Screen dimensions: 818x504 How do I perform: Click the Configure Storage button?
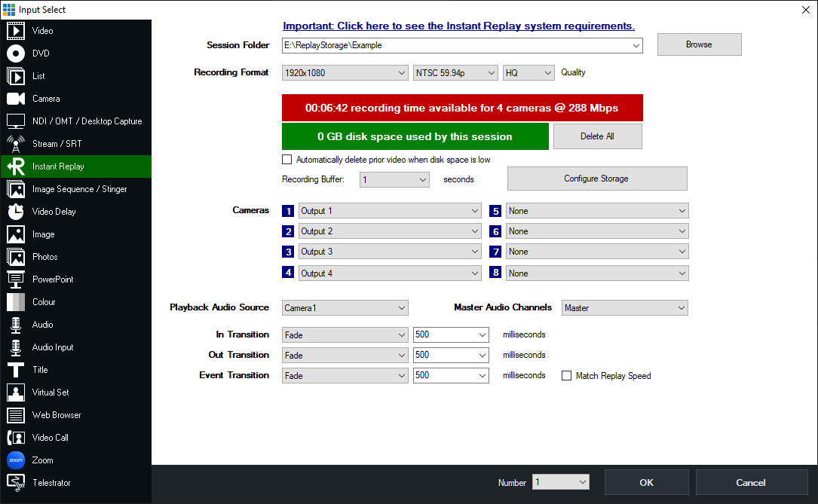pos(596,179)
